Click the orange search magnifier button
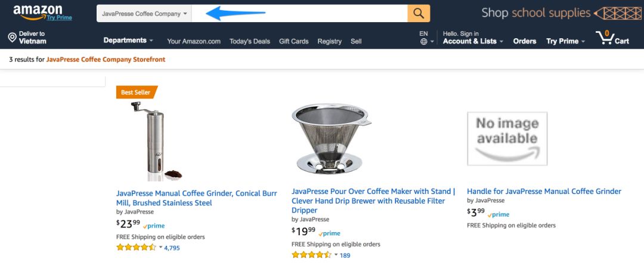The width and height of the screenshot is (644, 271). pyautogui.click(x=419, y=13)
